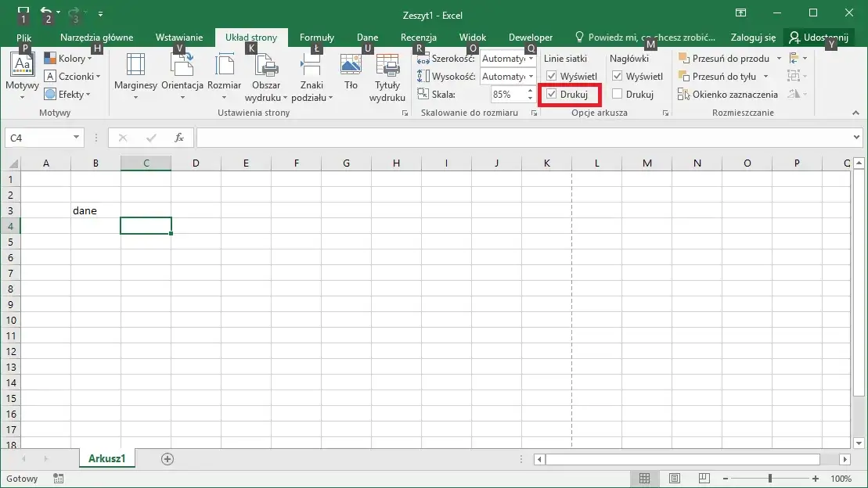This screenshot has height=488, width=868.
Task: Click Okienko zaznaczenia button
Action: (727, 94)
